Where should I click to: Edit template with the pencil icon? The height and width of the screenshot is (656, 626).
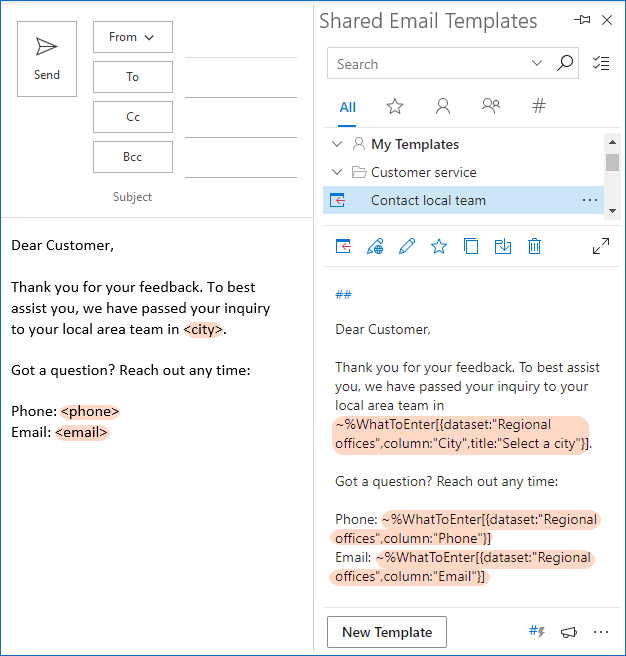pos(407,246)
